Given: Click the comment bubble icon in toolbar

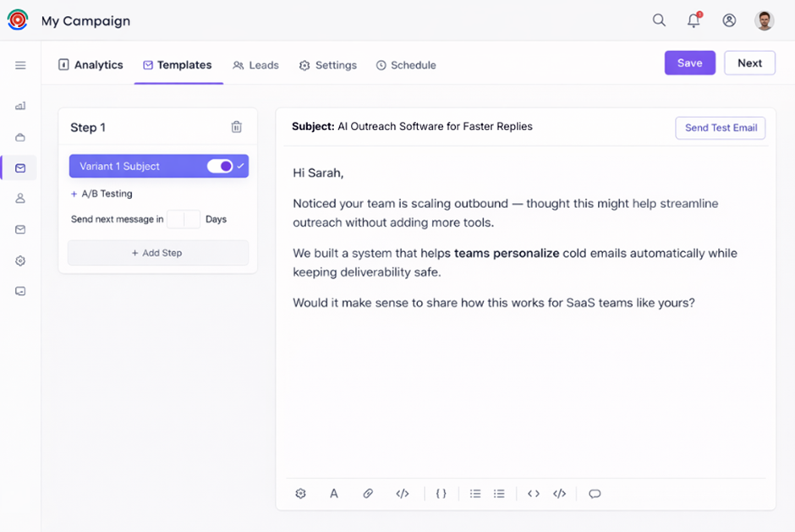Looking at the screenshot, I should [595, 494].
